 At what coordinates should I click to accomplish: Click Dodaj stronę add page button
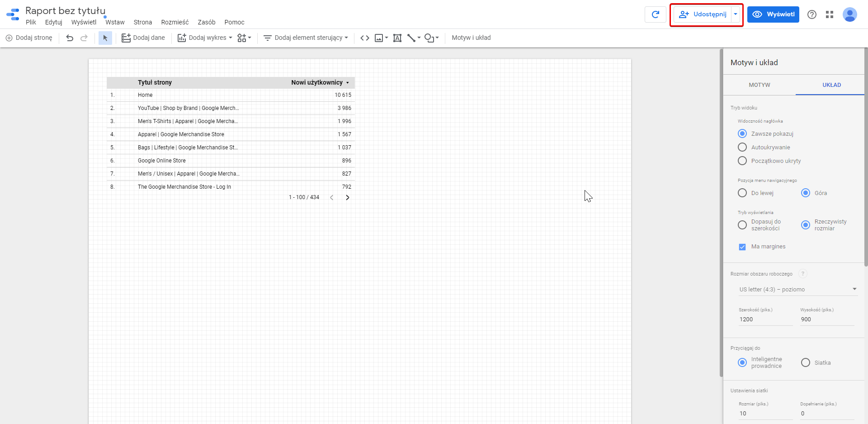(29, 38)
